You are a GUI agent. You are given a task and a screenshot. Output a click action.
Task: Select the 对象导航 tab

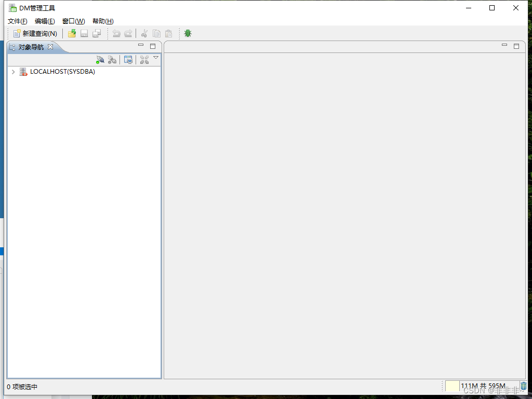[x=31, y=47]
